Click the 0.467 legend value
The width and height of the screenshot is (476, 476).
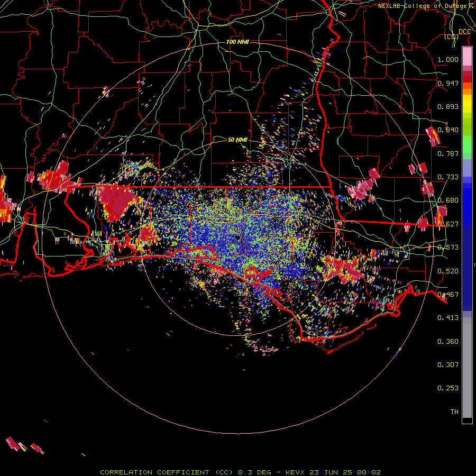[448, 295]
